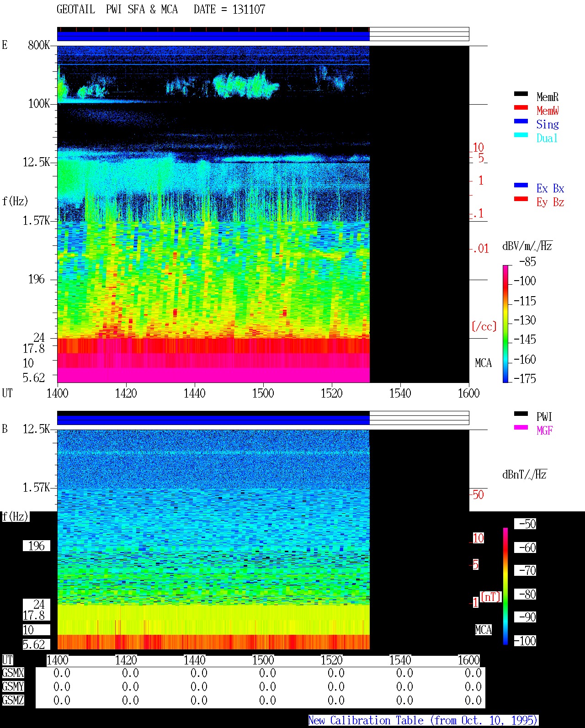Select the -85 color scale value
This screenshot has height=728, width=585.
pyautogui.click(x=527, y=262)
